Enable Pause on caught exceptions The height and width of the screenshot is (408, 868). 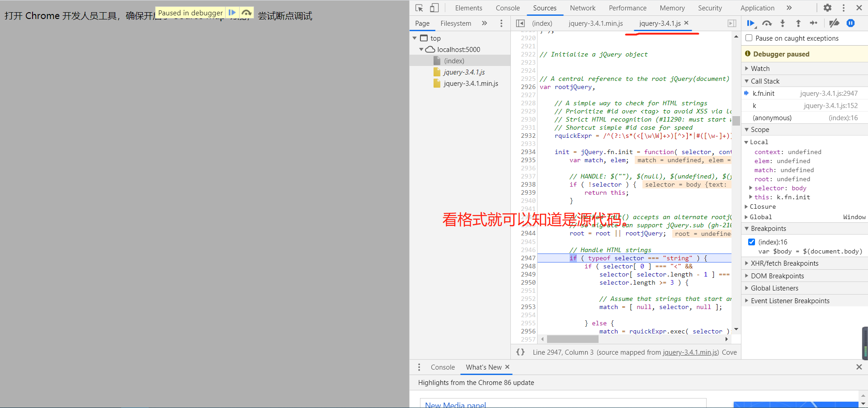[749, 38]
